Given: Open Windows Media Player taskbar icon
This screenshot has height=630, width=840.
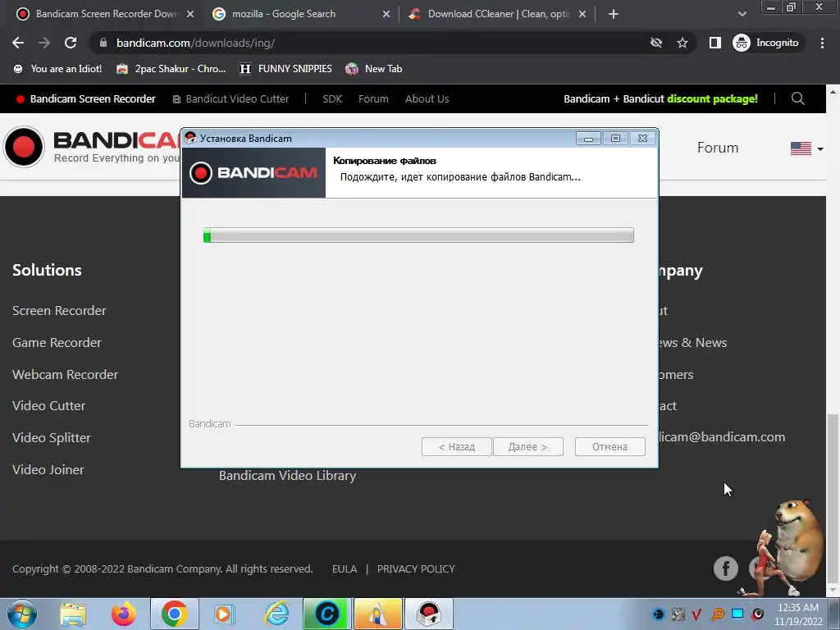Looking at the screenshot, I should pos(224,614).
